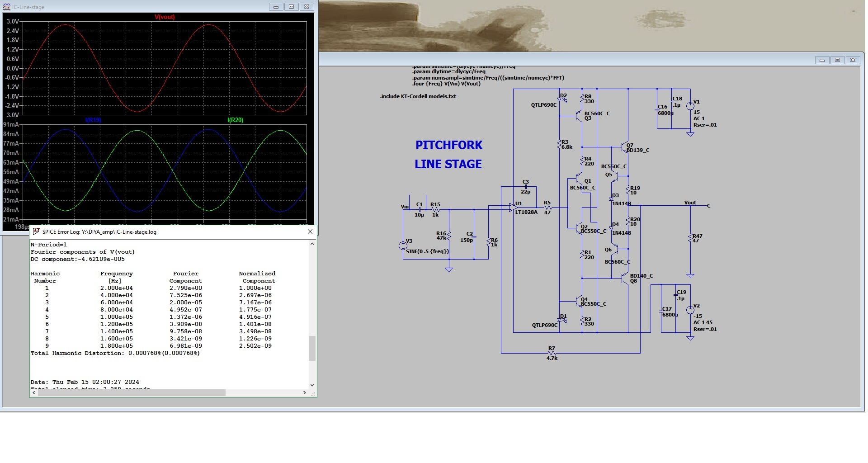Click the Q3 BC560C_C transistor symbol

point(578,116)
